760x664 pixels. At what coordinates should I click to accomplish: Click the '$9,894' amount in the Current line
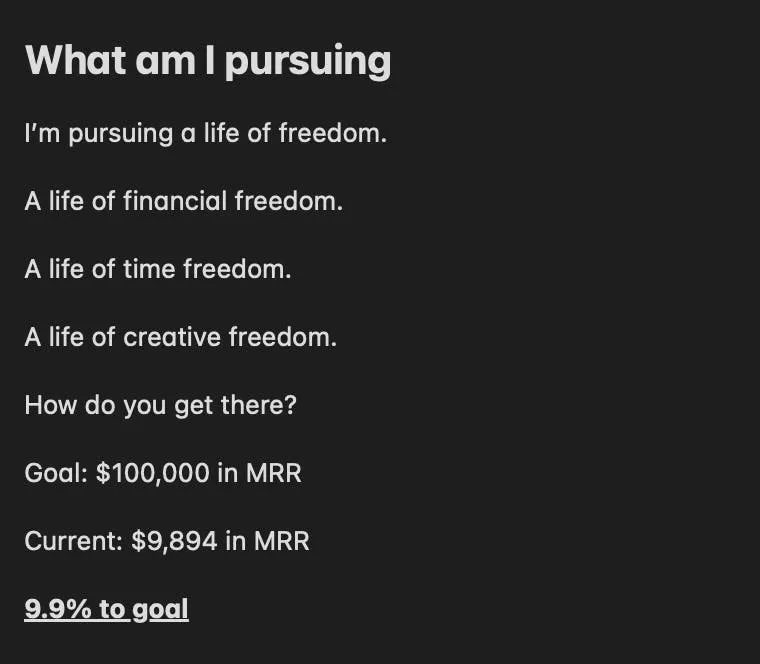pos(174,541)
